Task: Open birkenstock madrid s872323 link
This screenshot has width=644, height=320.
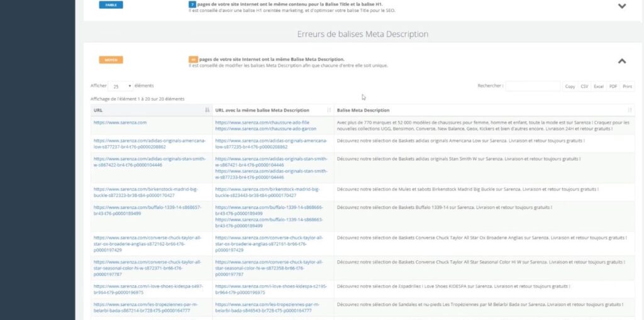Action: click(x=146, y=192)
